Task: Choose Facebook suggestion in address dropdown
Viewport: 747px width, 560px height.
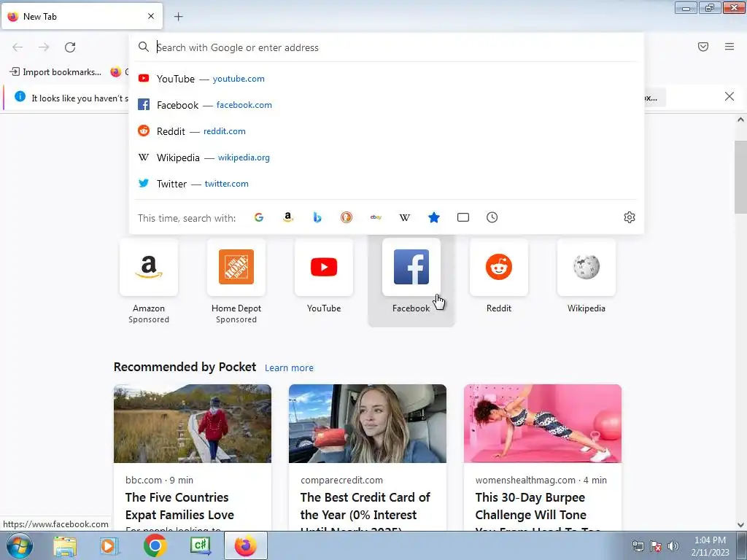Action: (387, 105)
